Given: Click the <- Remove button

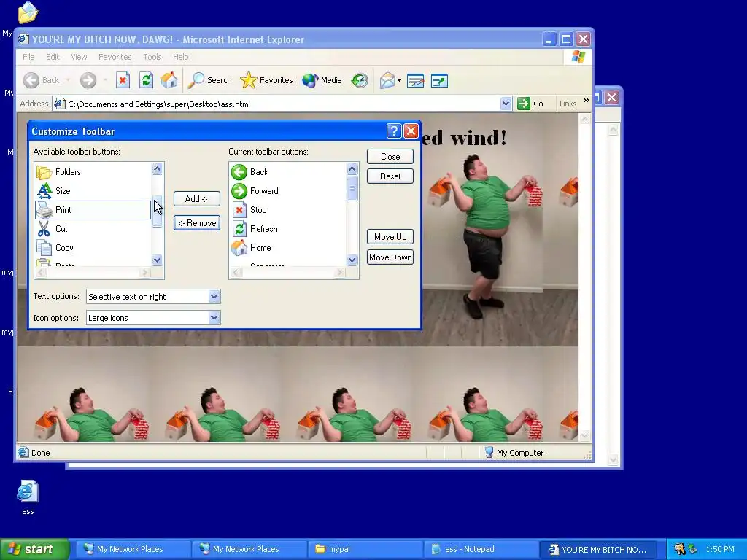Looking at the screenshot, I should [197, 223].
